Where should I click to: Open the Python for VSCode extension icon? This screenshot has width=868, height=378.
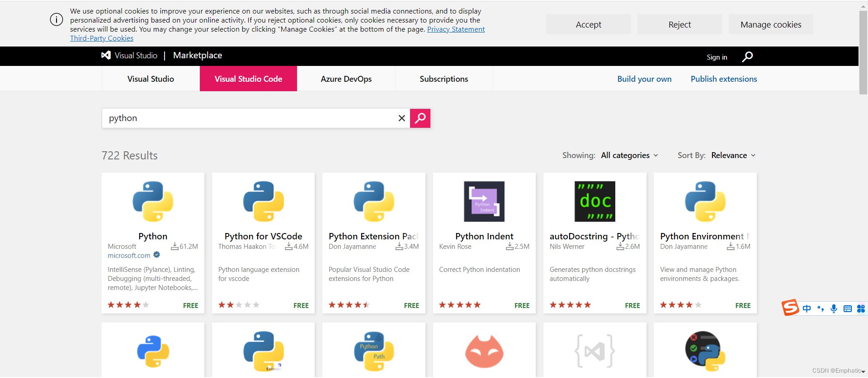tap(264, 201)
